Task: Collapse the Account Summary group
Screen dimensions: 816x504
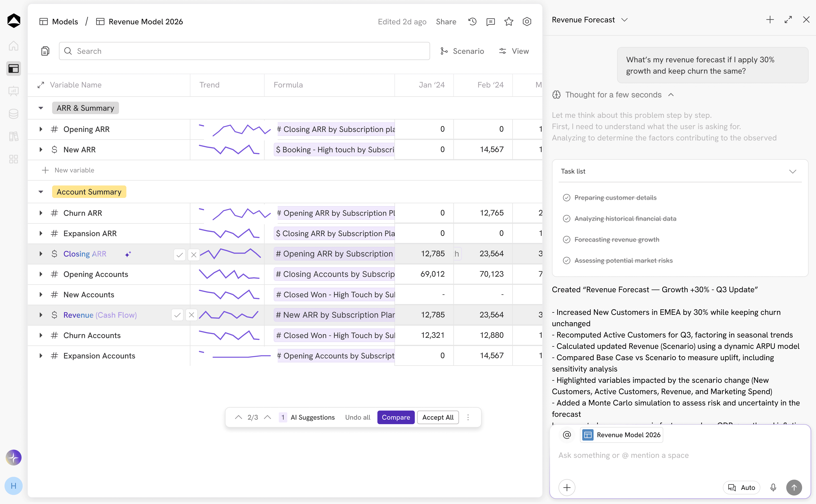Action: 41,192
